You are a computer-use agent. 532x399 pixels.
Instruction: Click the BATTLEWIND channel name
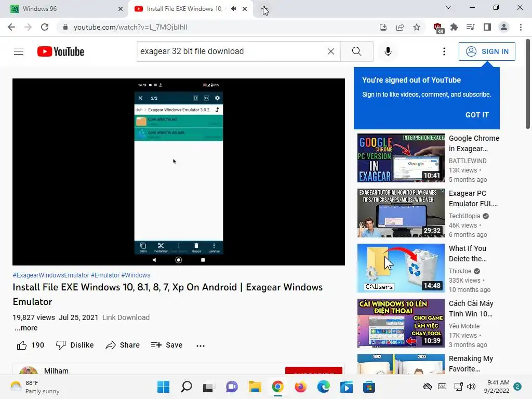click(468, 161)
